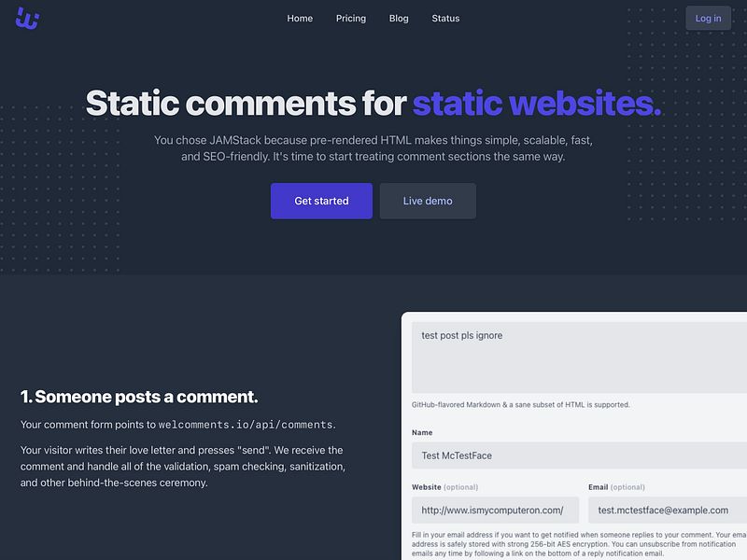The width and height of the screenshot is (747, 560).
Task: Open the Pricing page
Action: (x=351, y=18)
